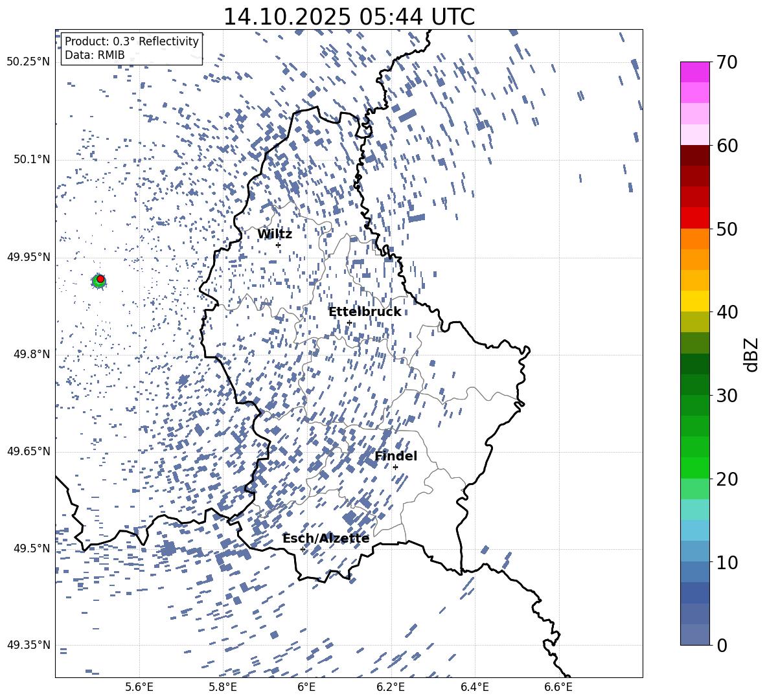
Task: Click the Esch/Alzette station cross marker
Action: click(x=303, y=549)
